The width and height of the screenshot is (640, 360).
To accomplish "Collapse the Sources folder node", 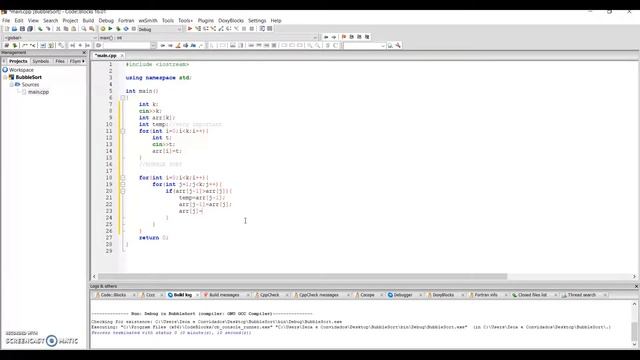I will (x=12, y=84).
